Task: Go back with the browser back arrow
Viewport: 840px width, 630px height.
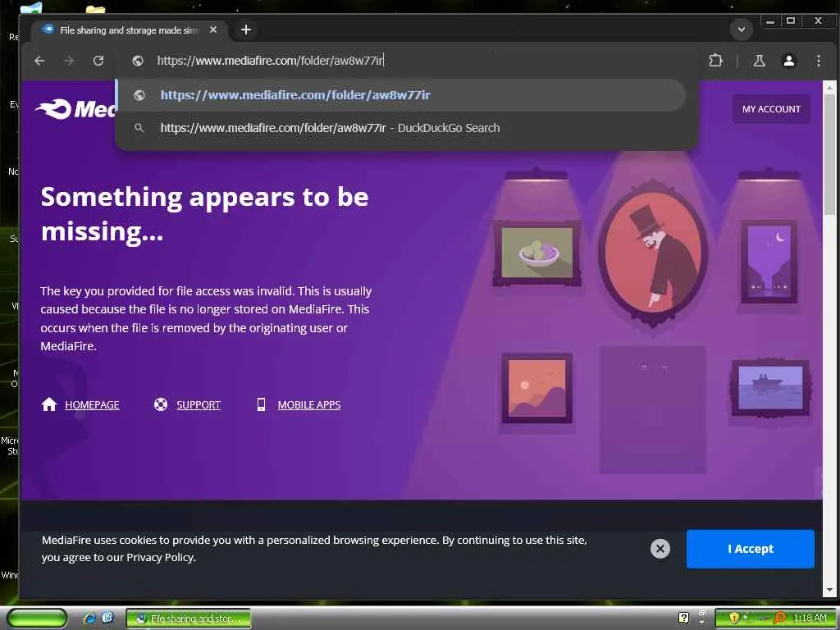Action: point(39,61)
